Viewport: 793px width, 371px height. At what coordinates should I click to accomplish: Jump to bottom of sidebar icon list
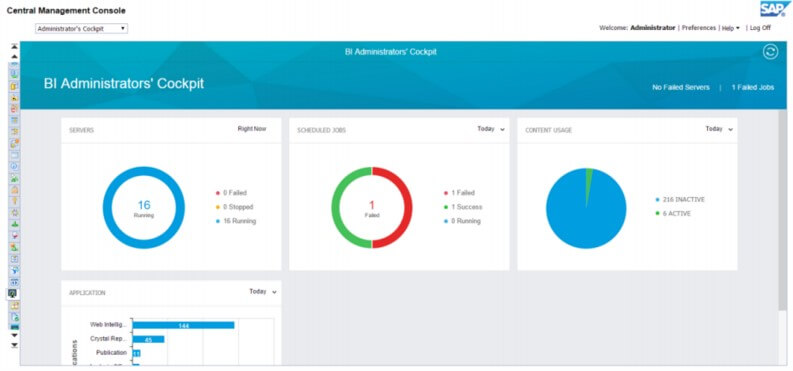click(x=14, y=345)
